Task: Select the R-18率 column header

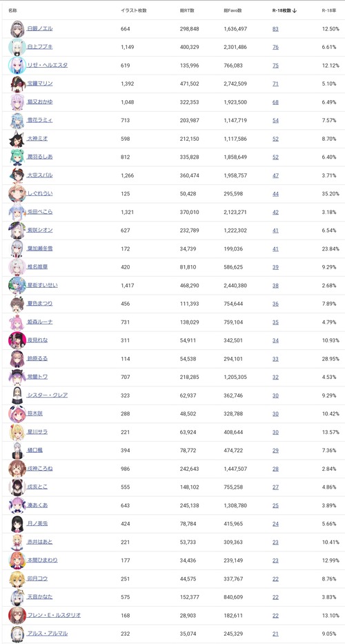Action: tap(329, 10)
